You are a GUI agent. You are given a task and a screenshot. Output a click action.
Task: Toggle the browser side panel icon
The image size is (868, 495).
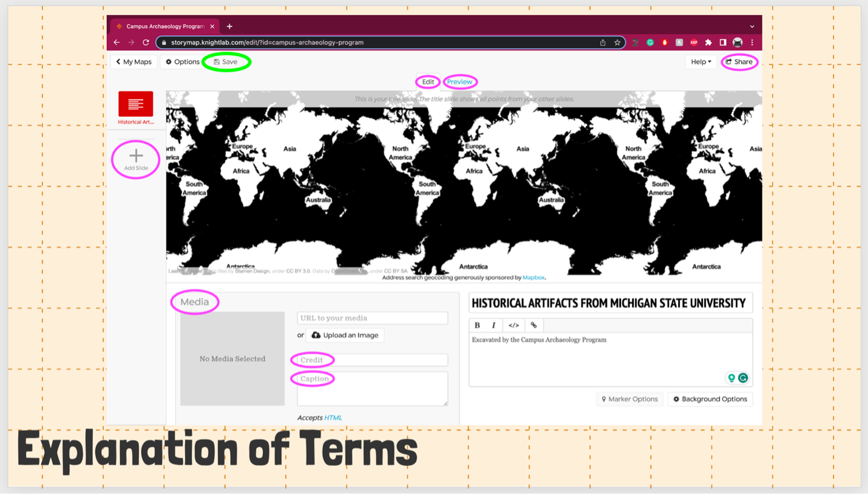pos(723,43)
